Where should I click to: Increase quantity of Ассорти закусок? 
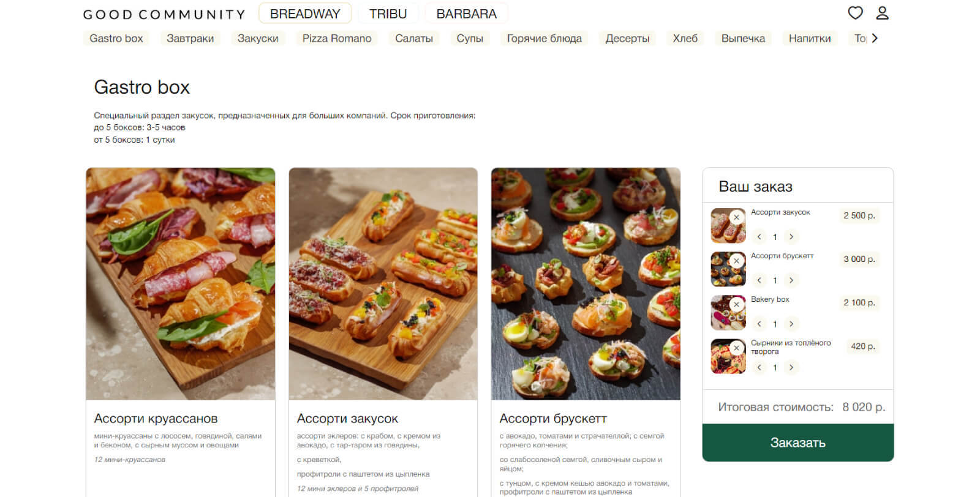pos(791,237)
